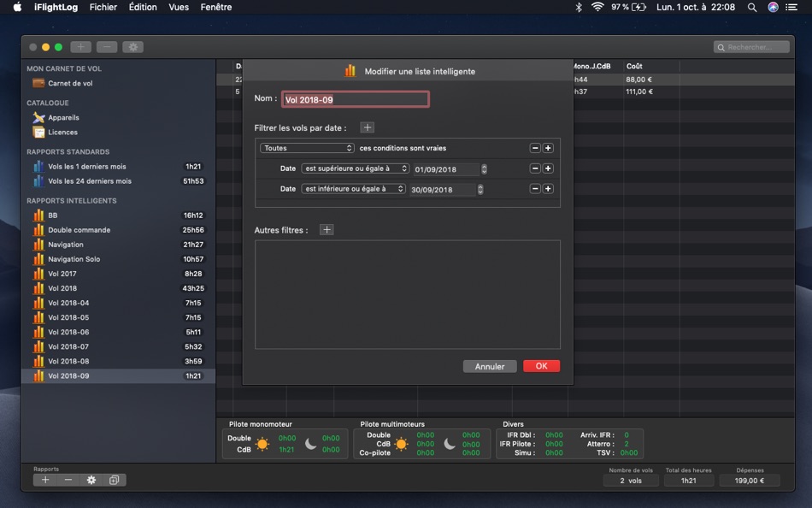
Task: Open the Navigation smart report
Action: click(118, 244)
